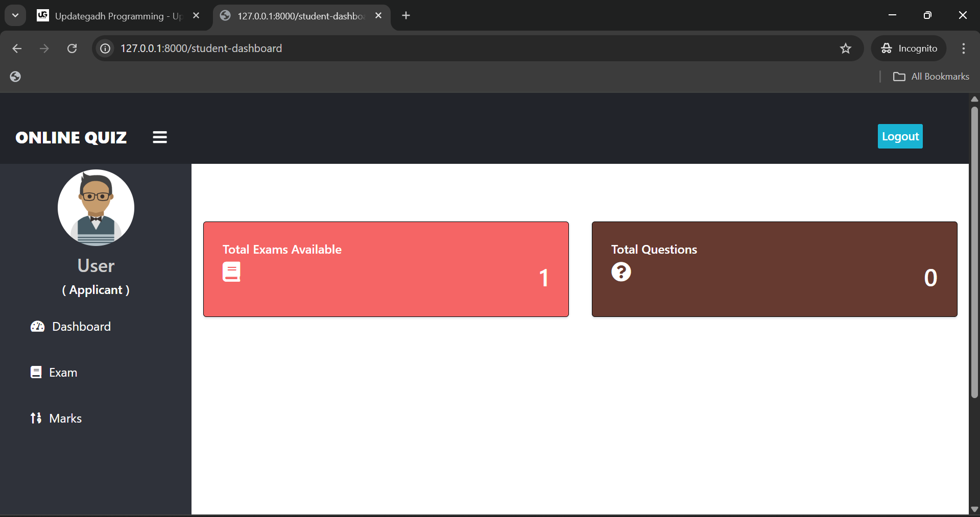The height and width of the screenshot is (517, 980).
Task: Switch to the Updategadh Programming tab
Action: [118, 16]
